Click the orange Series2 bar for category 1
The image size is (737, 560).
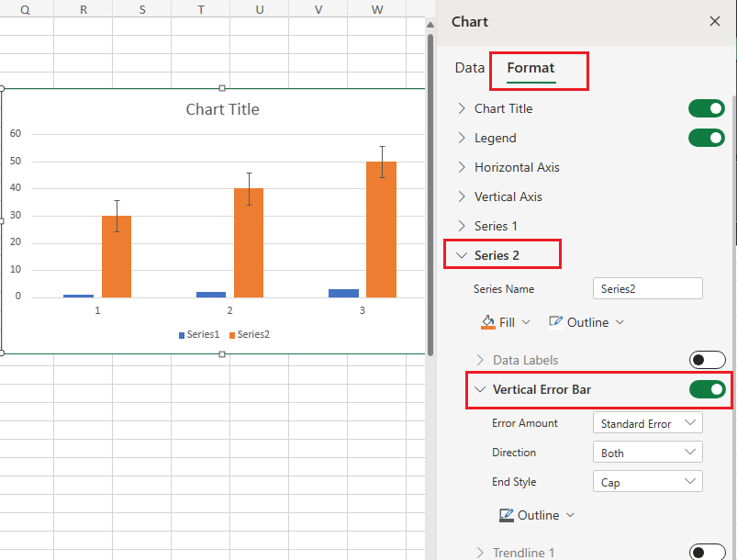click(x=117, y=256)
